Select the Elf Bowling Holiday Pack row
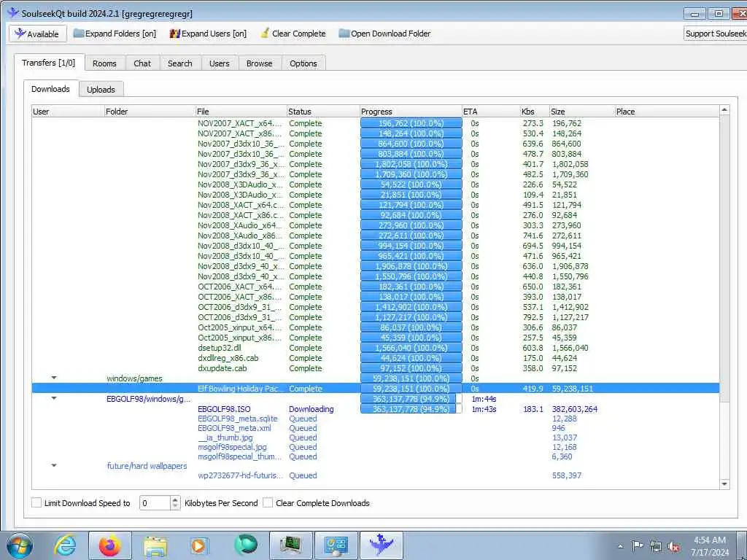The width and height of the screenshot is (747, 560). pyautogui.click(x=376, y=389)
